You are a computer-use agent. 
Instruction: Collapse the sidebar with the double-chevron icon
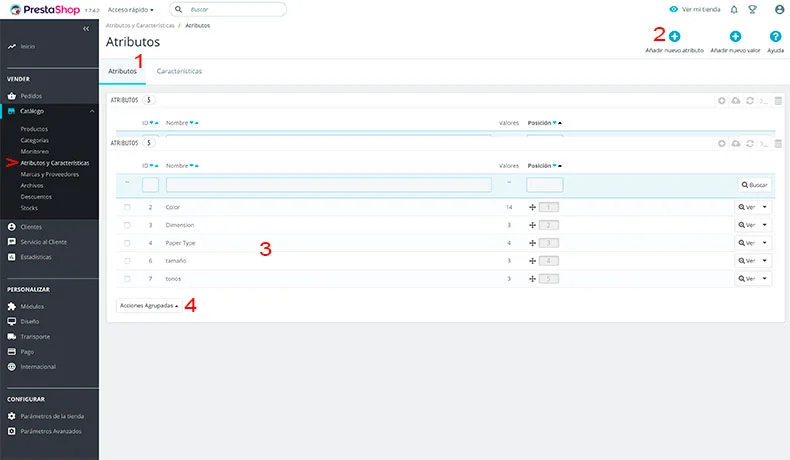[86, 29]
